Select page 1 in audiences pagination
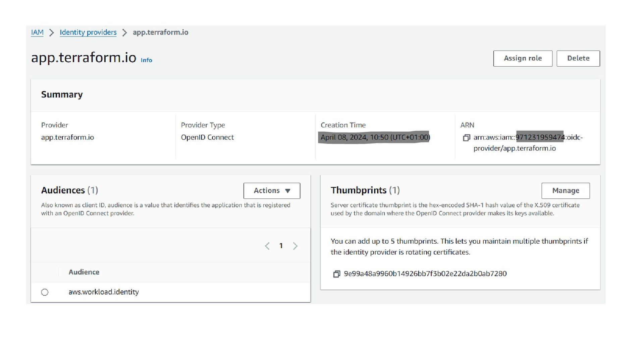Screen dimensions: 644x362 coord(281,246)
